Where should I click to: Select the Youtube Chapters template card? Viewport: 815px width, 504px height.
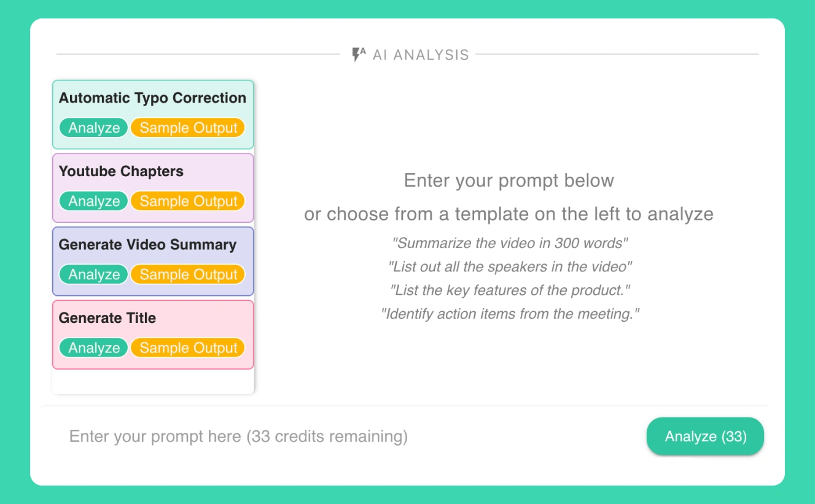coord(153,188)
